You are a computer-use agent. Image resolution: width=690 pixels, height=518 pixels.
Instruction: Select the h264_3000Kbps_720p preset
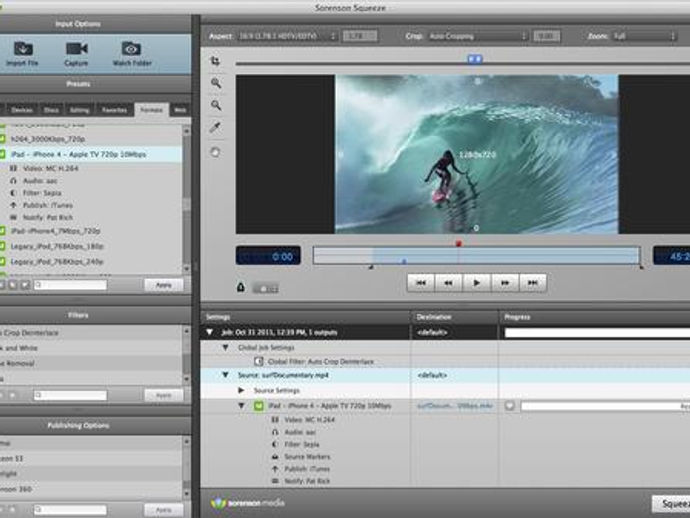point(48,139)
